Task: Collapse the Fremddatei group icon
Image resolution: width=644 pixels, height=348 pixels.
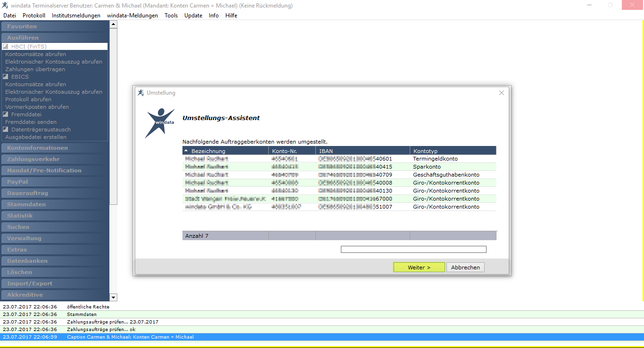Action: tap(6, 114)
